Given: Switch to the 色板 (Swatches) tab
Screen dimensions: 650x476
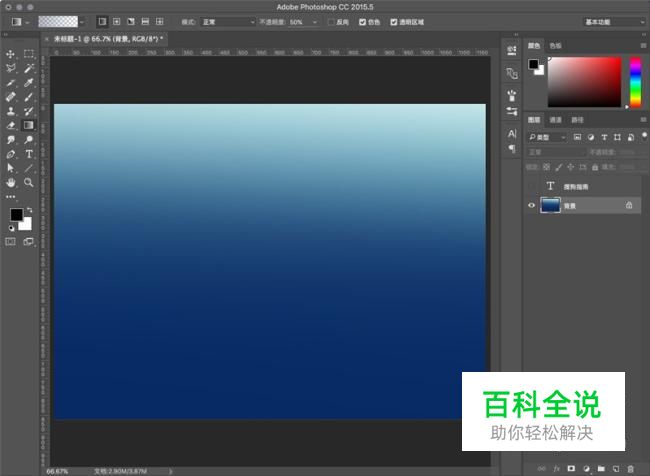Looking at the screenshot, I should point(556,45).
